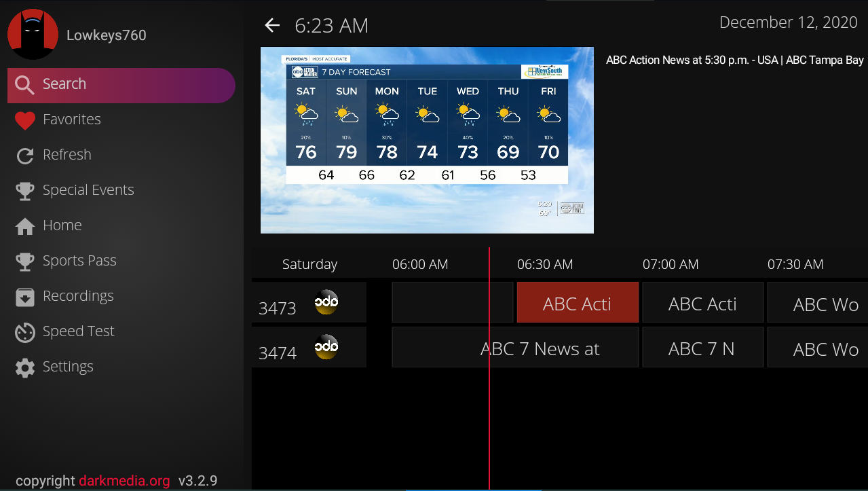Screen dimensions: 868x491
Task: Click the circular Refresh arrow icon
Action: tap(25, 156)
